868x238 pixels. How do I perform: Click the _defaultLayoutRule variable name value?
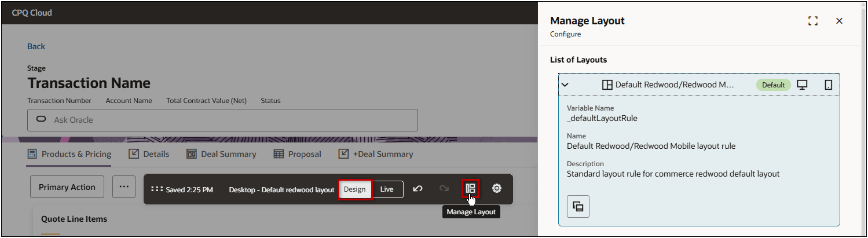click(x=602, y=118)
